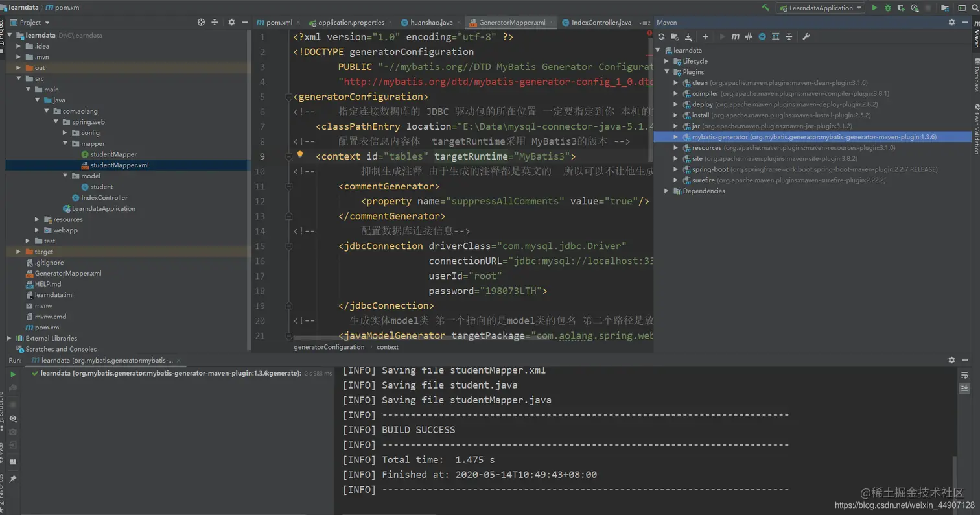This screenshot has width=980, height=515.
Task: Hide the Maven tool window
Action: 964,22
